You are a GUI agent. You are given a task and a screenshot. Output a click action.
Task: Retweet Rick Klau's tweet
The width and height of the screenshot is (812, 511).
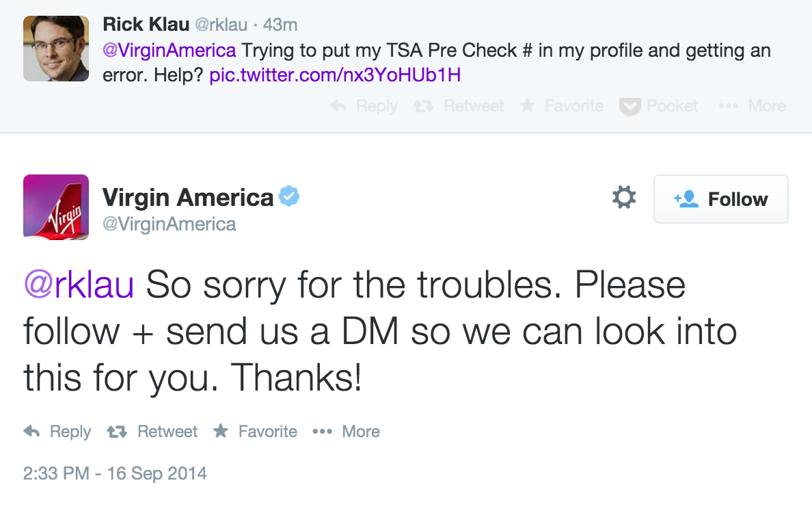(x=459, y=106)
